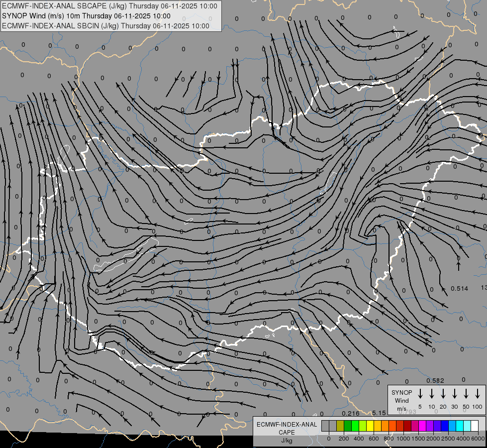
Task: Click the 2500 tick label on CAPE scale
Action: [448, 439]
